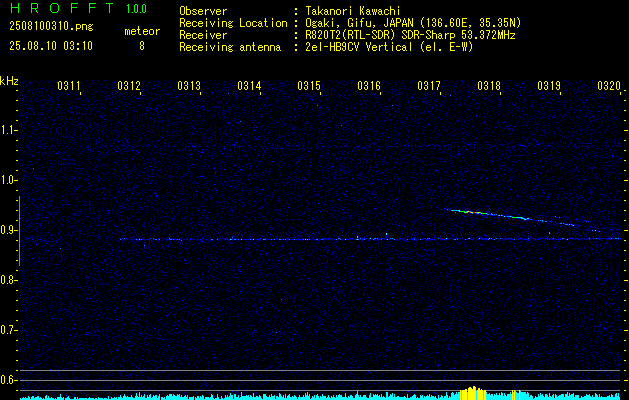Select the file name 2508100310.png
Screen dimensions: 629x400
click(x=51, y=26)
